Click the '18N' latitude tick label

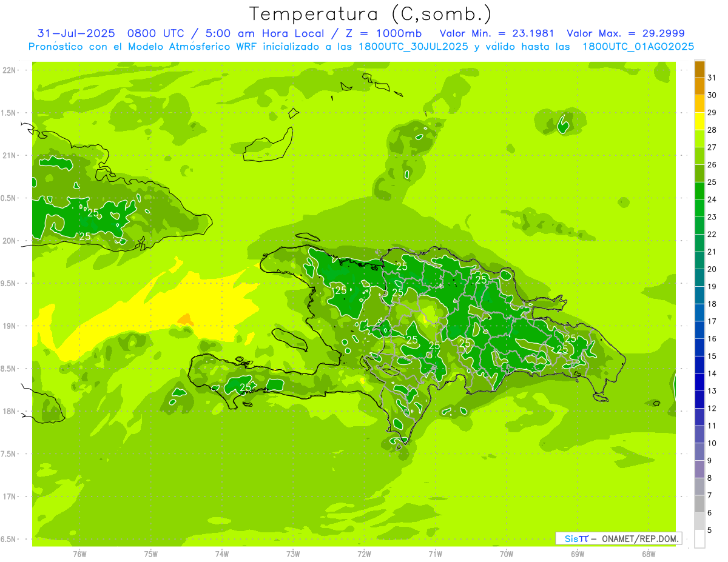[x=8, y=411]
